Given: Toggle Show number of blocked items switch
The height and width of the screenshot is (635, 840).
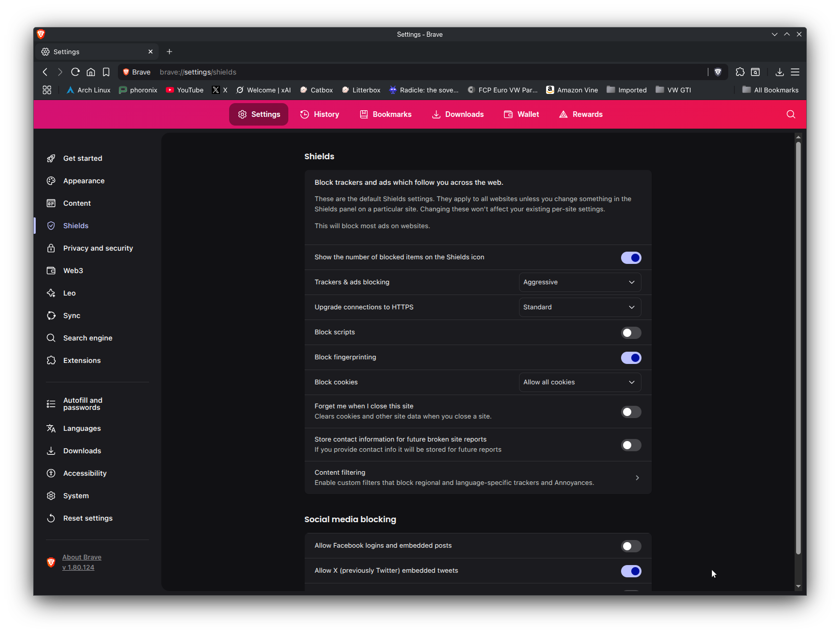Looking at the screenshot, I should (x=631, y=258).
